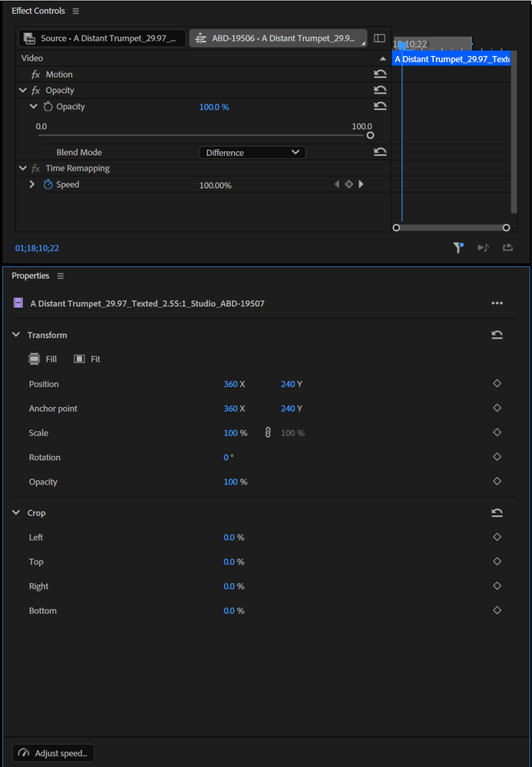Collapse the Opacity effect group
This screenshot has height=767, width=532.
[x=22, y=90]
